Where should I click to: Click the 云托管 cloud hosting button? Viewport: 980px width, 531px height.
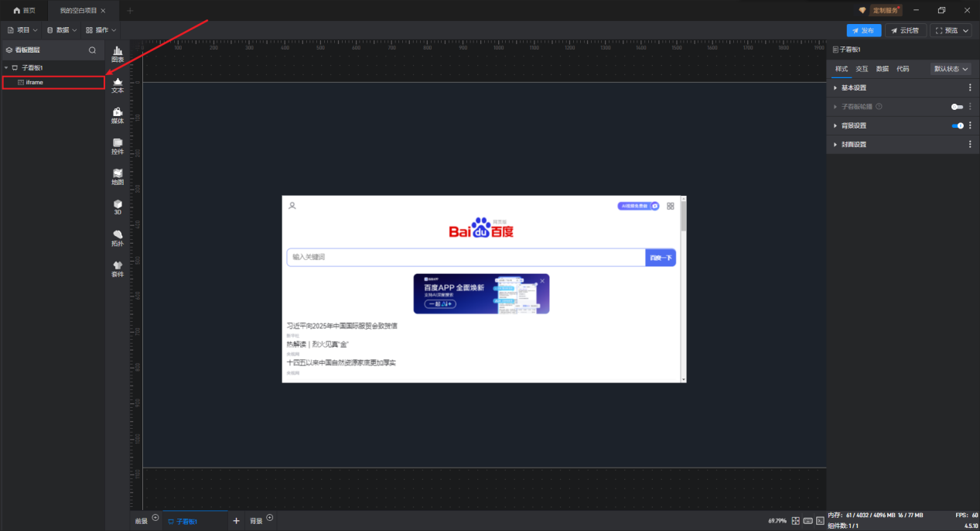point(905,30)
